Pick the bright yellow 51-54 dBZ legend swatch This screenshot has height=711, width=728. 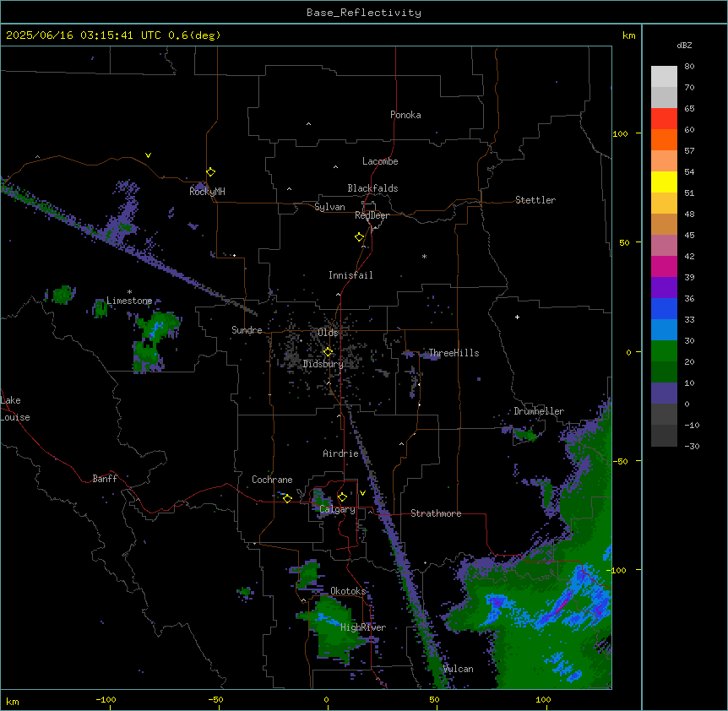(x=664, y=182)
